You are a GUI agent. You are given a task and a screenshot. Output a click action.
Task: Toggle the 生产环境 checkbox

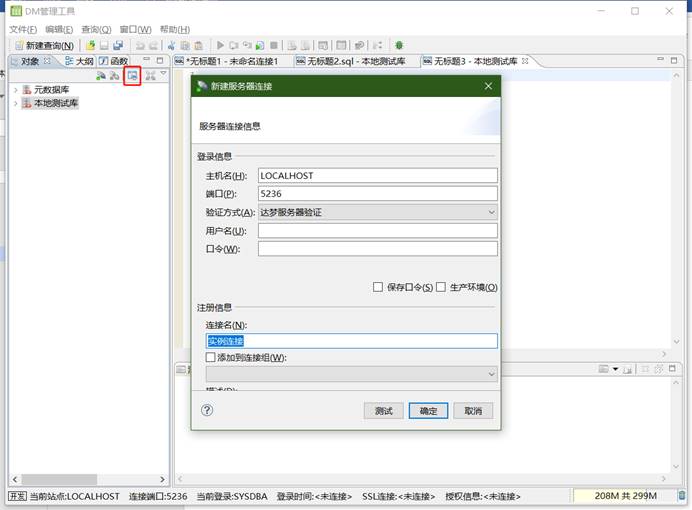point(440,287)
